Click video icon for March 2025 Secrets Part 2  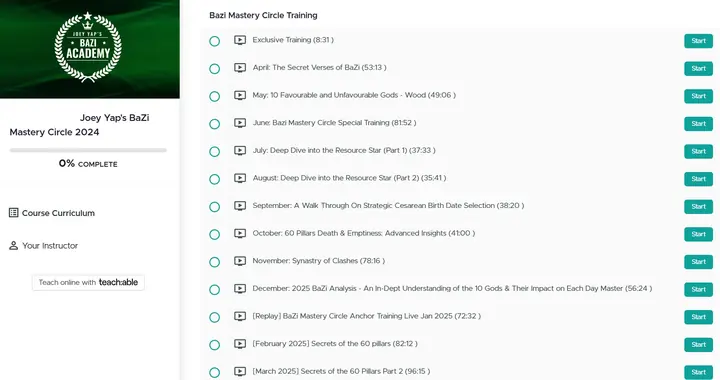(x=240, y=371)
